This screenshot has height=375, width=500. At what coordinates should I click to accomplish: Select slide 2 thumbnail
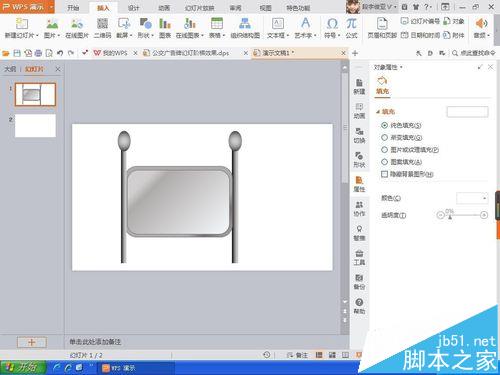35,126
